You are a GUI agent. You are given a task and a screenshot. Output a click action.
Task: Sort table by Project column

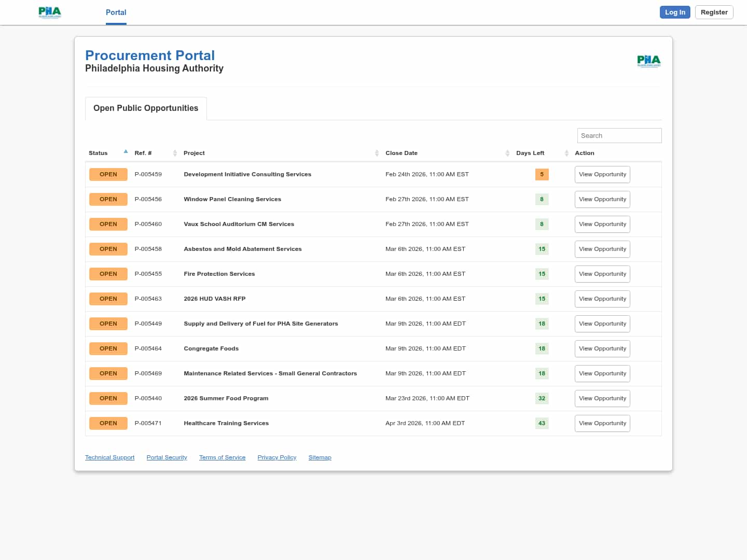tap(377, 153)
